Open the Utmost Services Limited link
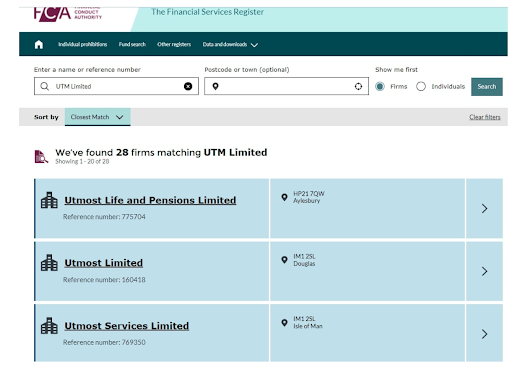 pyautogui.click(x=127, y=326)
